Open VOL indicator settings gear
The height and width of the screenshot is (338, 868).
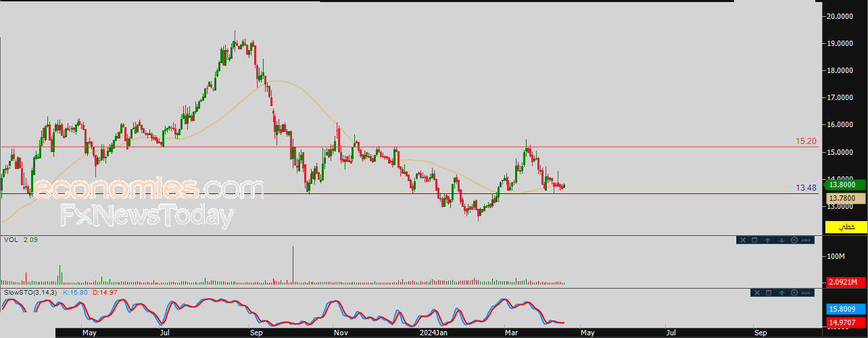[794, 240]
